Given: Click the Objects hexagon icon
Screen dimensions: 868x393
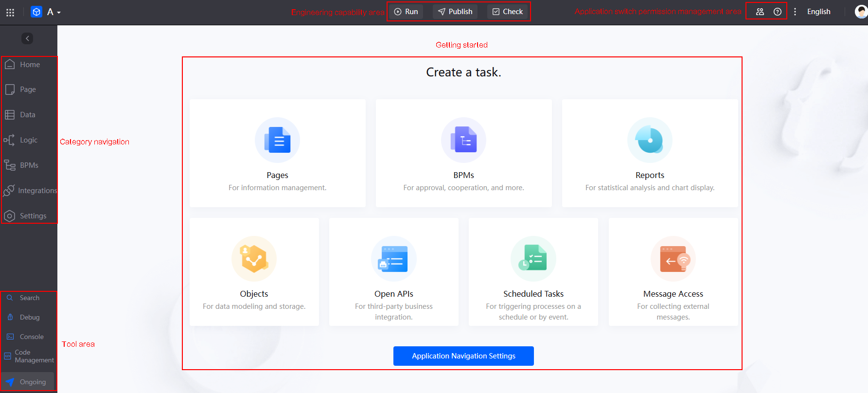Looking at the screenshot, I should (x=254, y=259).
